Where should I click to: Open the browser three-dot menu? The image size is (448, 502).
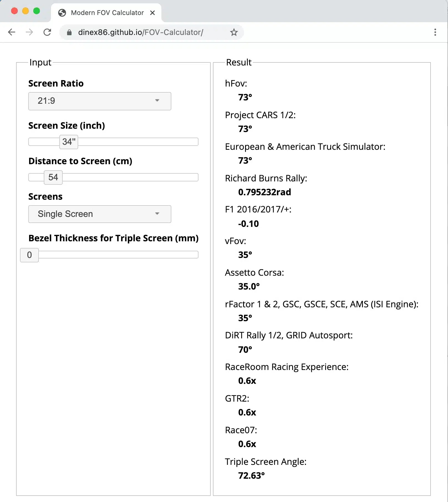(x=435, y=32)
